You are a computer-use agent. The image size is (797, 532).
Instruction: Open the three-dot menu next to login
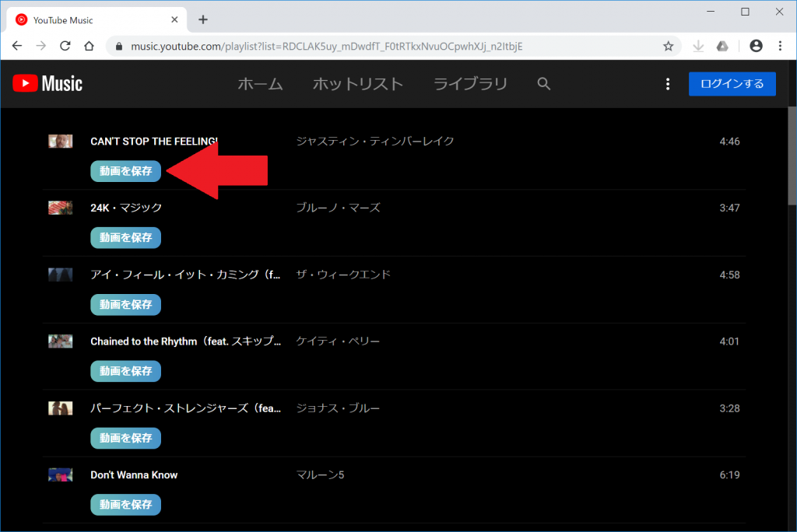668,83
